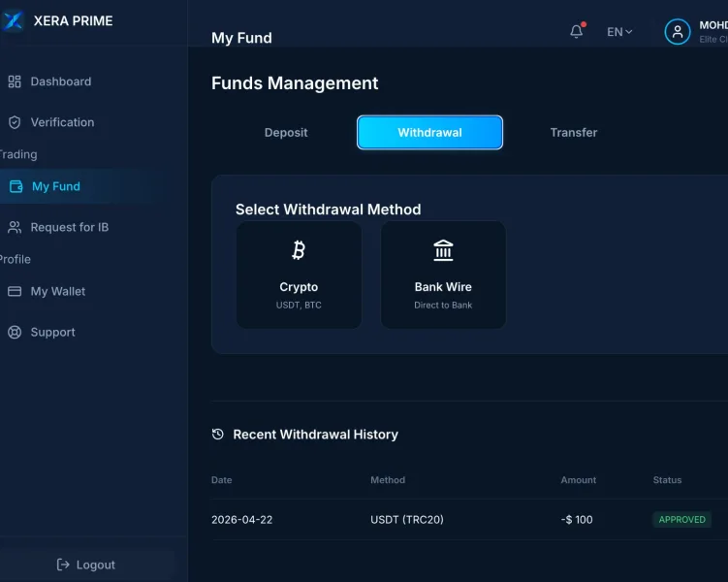Open the notifications bell
The height and width of the screenshot is (582, 728).
point(577,31)
